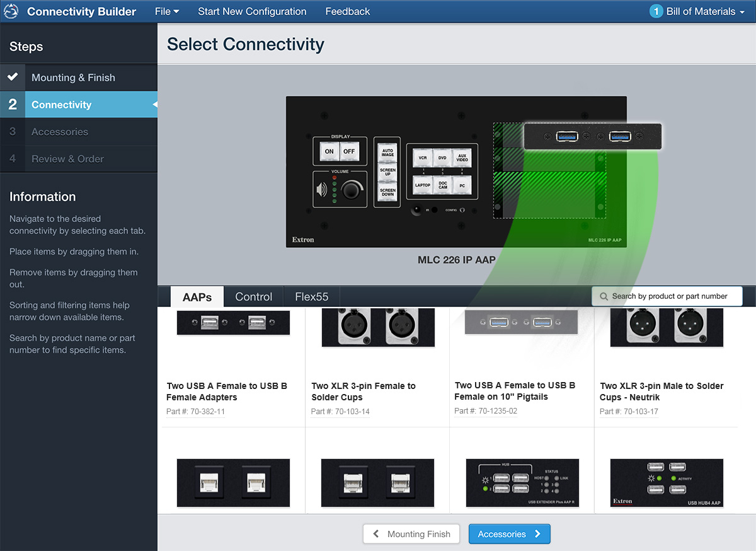Click the VCR input button
Screen dimensions: 756x551
tap(423, 158)
